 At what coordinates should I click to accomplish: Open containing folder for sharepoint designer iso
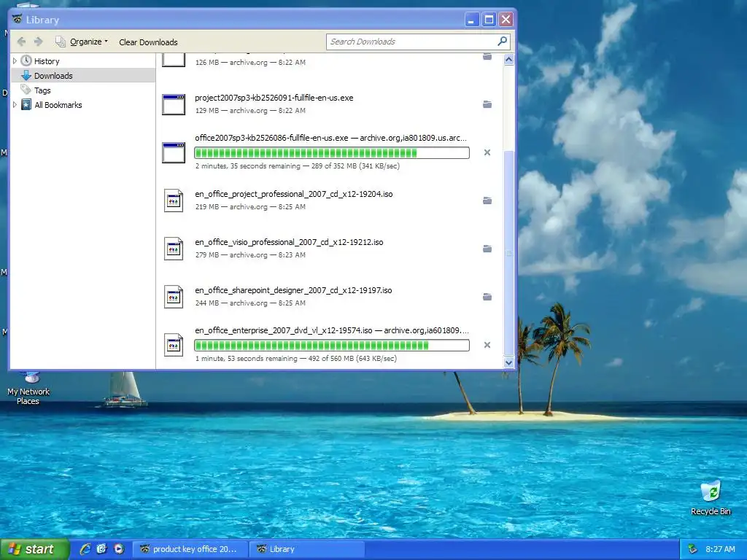pos(487,297)
